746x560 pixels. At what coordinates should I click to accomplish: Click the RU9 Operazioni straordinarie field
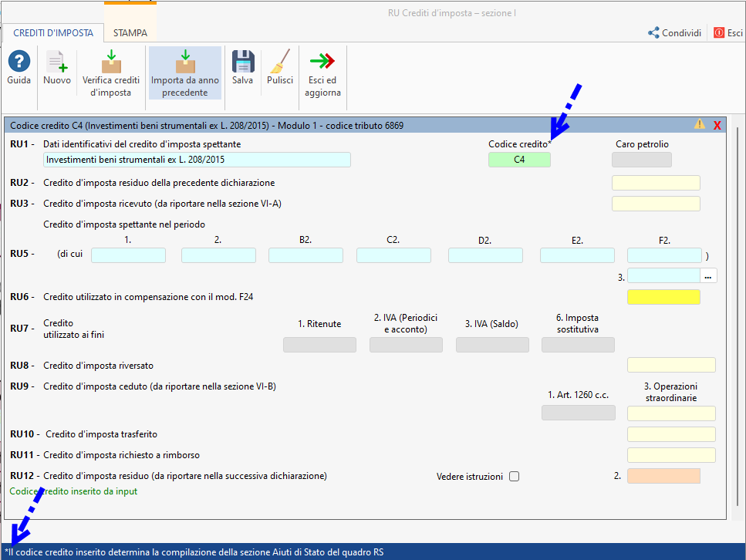671,413
